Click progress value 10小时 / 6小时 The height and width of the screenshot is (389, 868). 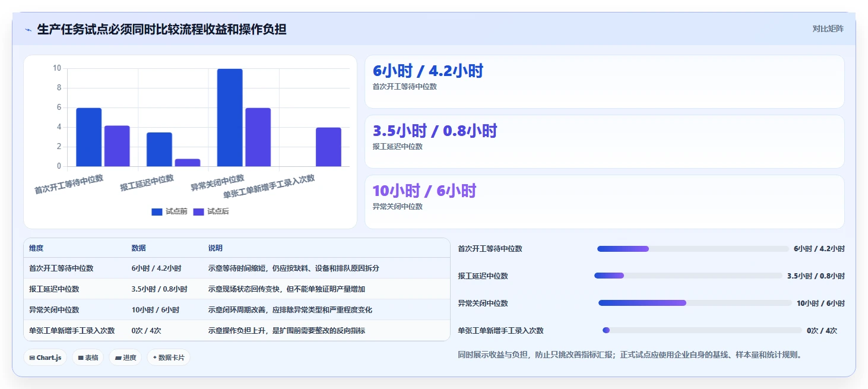821,303
